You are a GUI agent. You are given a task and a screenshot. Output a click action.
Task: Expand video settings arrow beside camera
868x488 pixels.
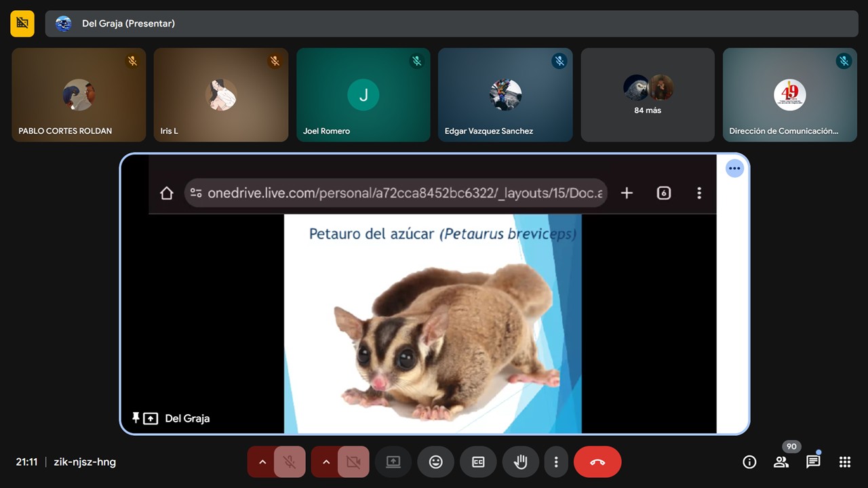pos(325,462)
